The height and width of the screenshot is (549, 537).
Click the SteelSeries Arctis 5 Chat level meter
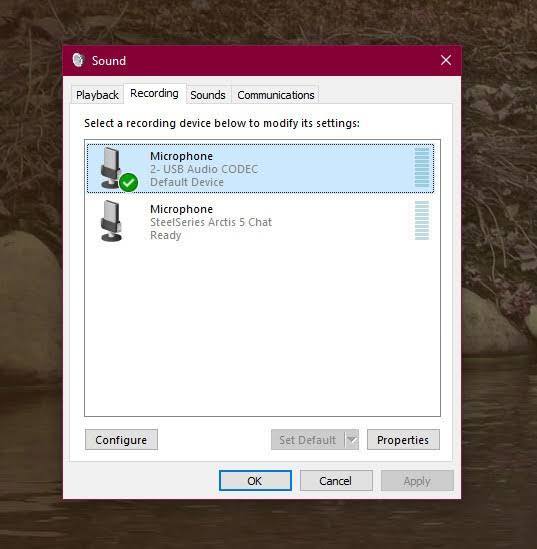421,221
